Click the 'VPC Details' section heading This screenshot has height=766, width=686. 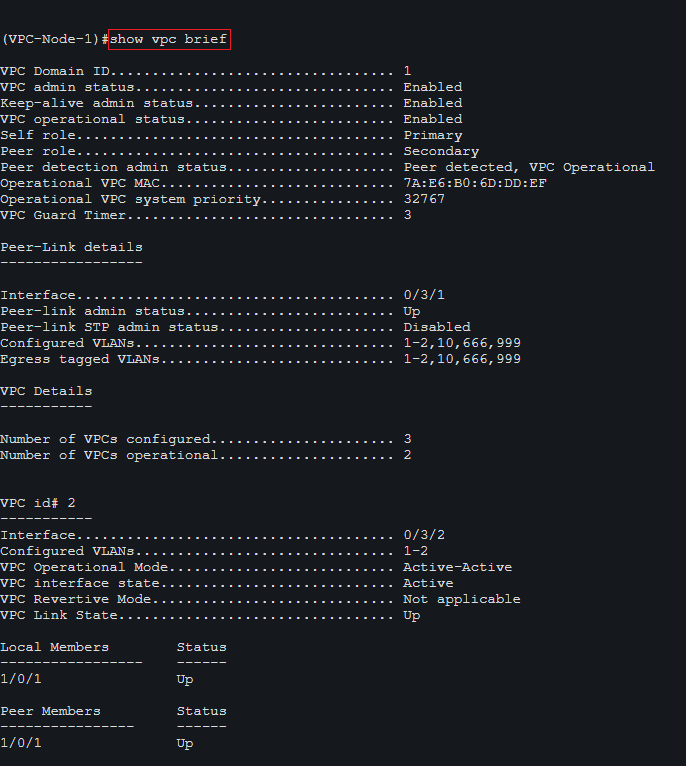click(46, 391)
